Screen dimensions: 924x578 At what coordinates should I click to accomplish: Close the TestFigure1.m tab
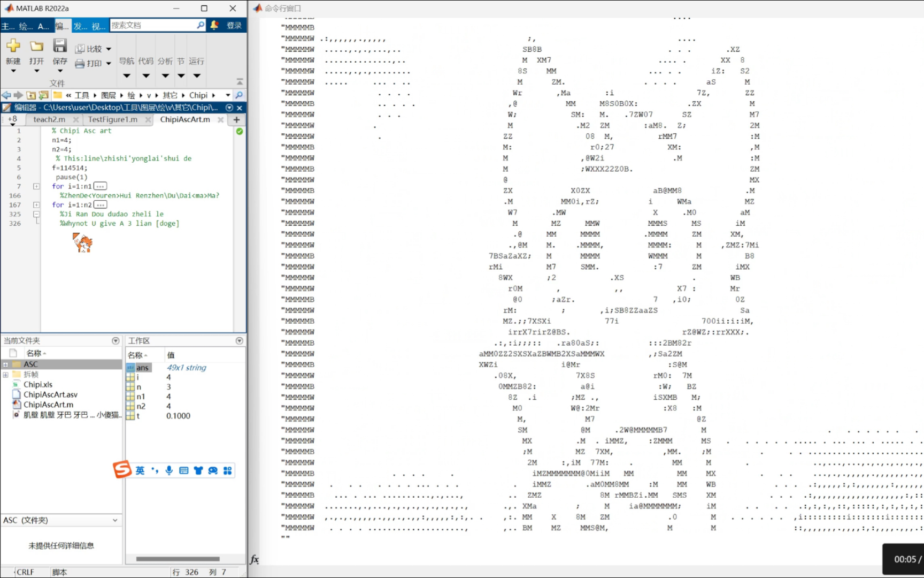click(x=148, y=120)
